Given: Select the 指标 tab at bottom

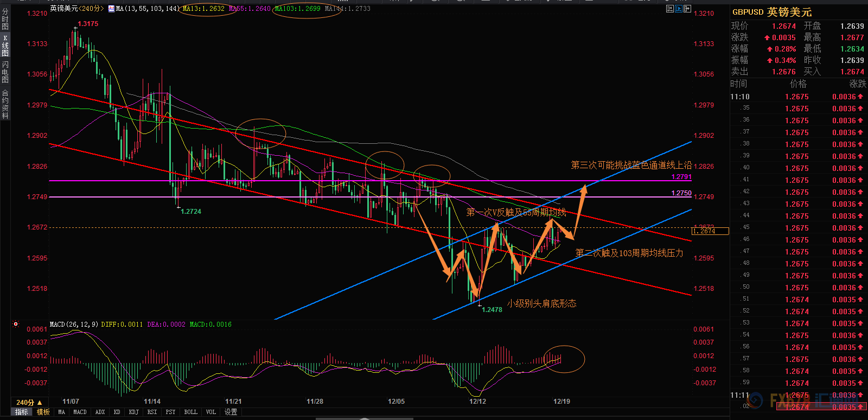Looking at the screenshot, I should click(22, 412).
